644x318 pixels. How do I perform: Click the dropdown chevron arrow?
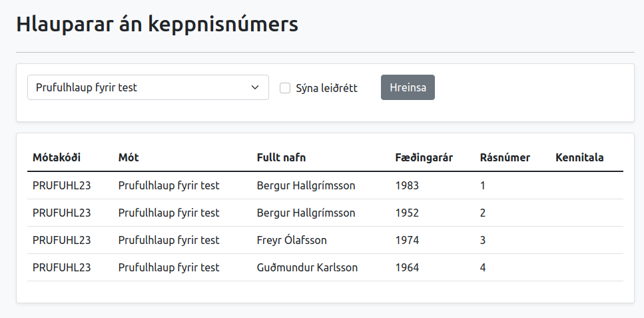click(254, 87)
